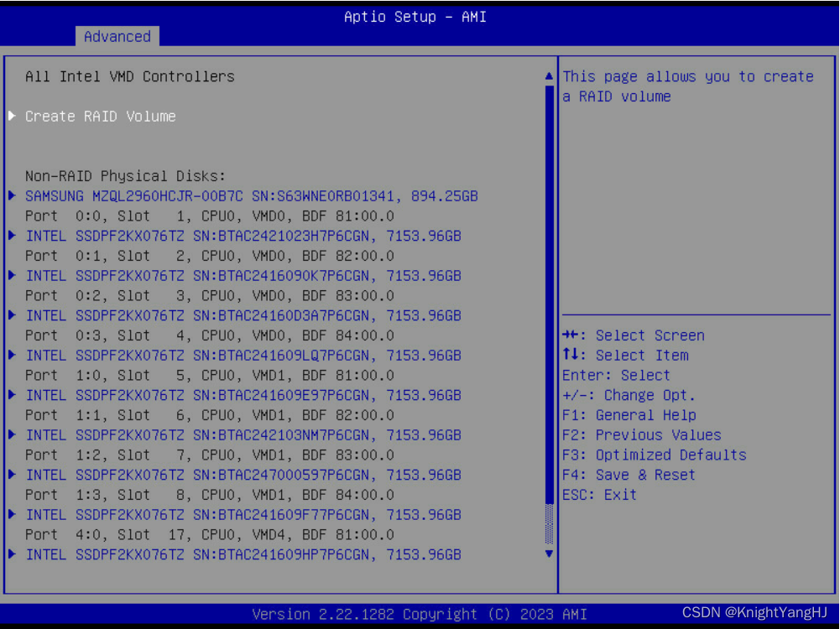The height and width of the screenshot is (629, 840).
Task: Click 'All Intel VMD Controllers' heading
Action: [129, 76]
